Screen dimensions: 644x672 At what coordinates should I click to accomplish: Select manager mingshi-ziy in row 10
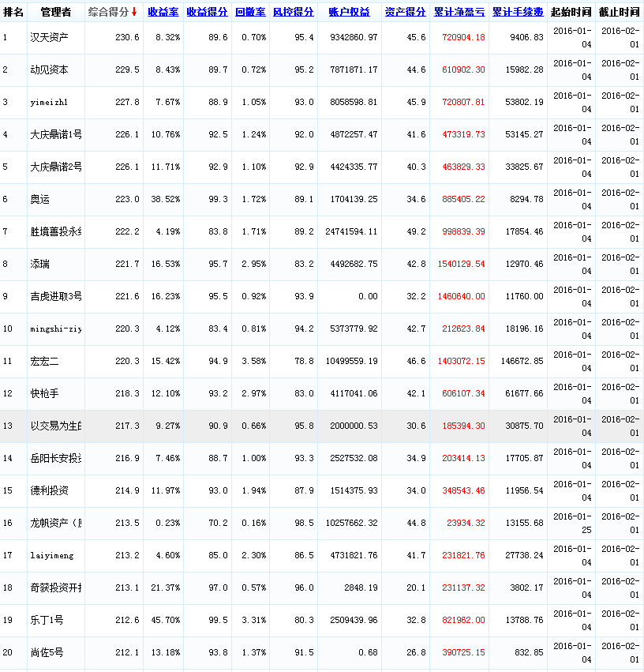[x=56, y=328]
